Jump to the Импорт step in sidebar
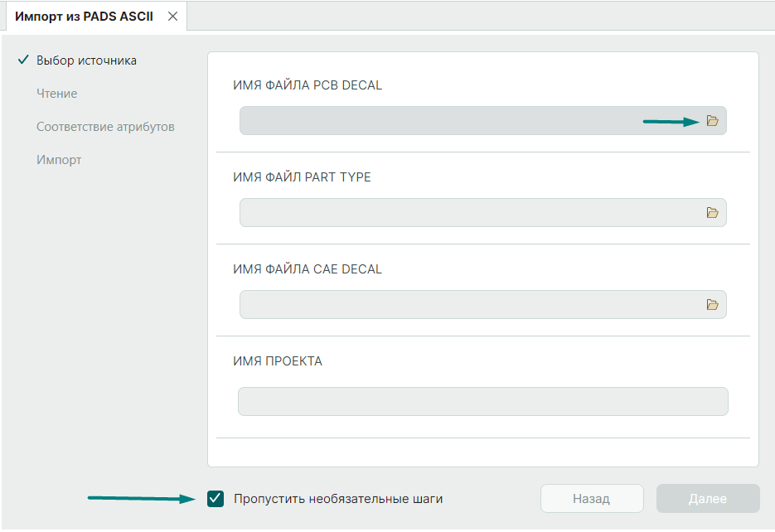The height and width of the screenshot is (532, 775). point(59,160)
